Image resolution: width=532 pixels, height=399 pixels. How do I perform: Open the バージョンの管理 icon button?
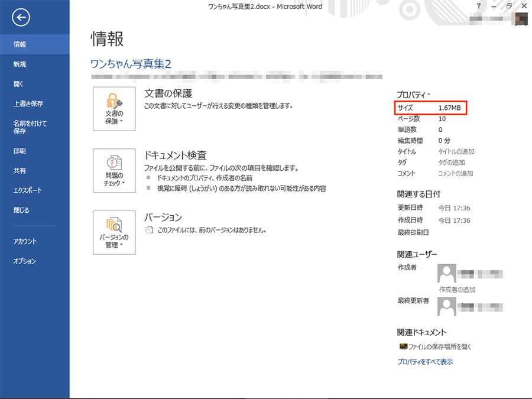tap(114, 232)
